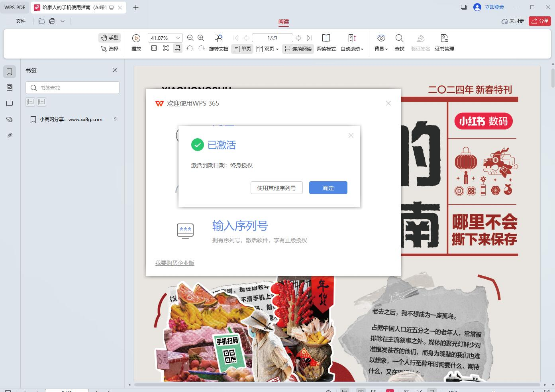
Task: Click the print icon
Action: 52,21
